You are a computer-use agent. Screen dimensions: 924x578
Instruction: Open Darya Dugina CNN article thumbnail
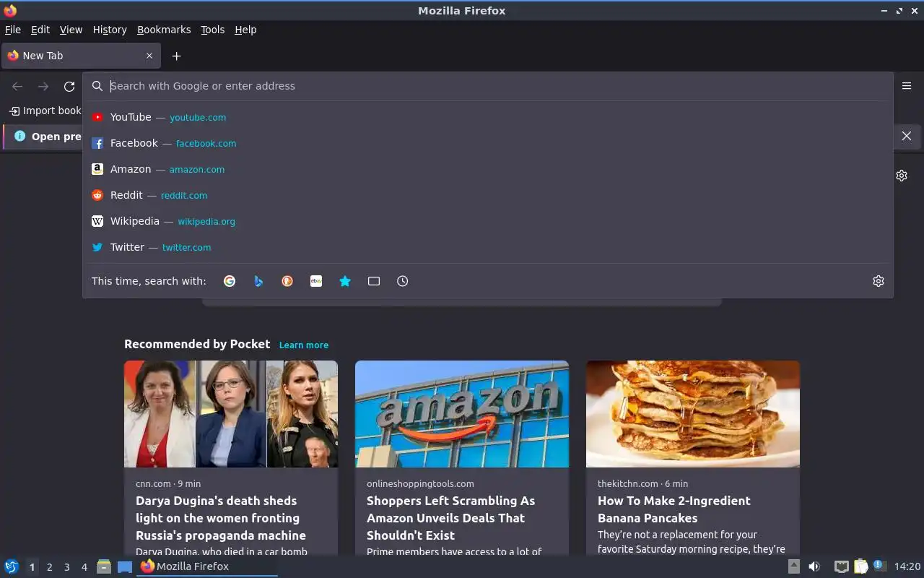pyautogui.click(x=231, y=414)
